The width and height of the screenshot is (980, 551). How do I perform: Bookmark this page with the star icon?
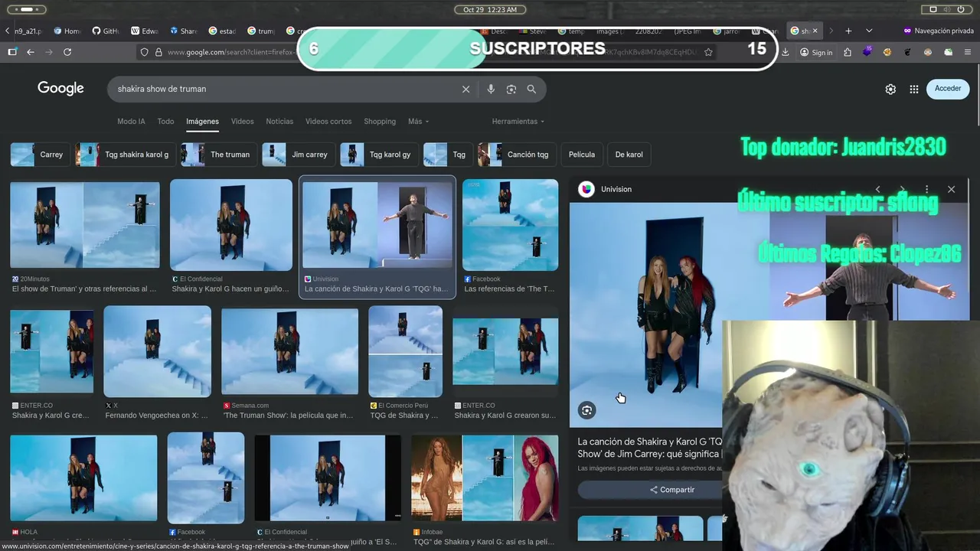(709, 52)
